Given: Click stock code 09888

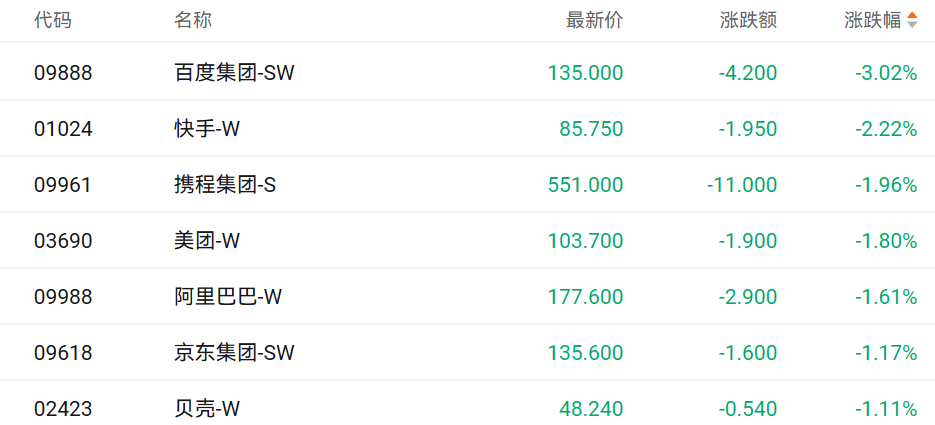Looking at the screenshot, I should 63,72.
